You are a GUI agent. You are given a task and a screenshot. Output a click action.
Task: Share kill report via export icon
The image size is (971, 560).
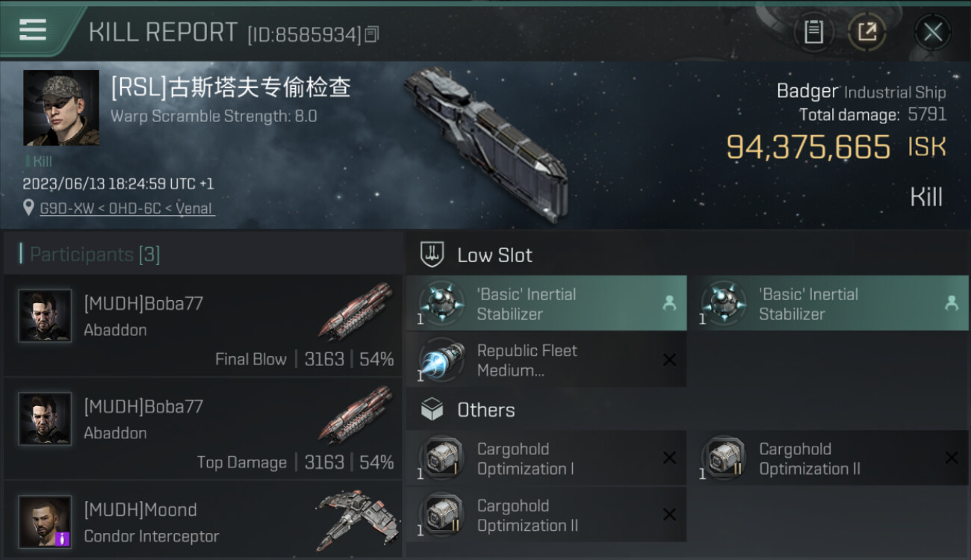coord(867,32)
